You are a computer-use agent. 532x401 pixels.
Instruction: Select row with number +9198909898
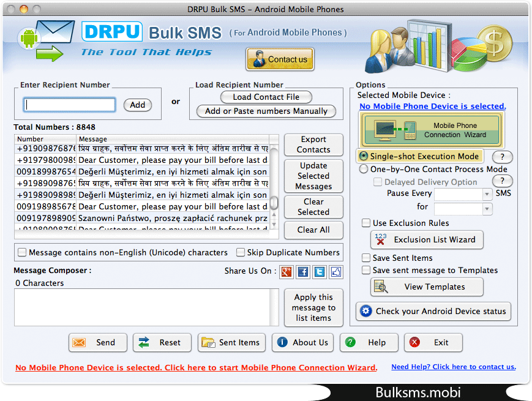coord(142,195)
